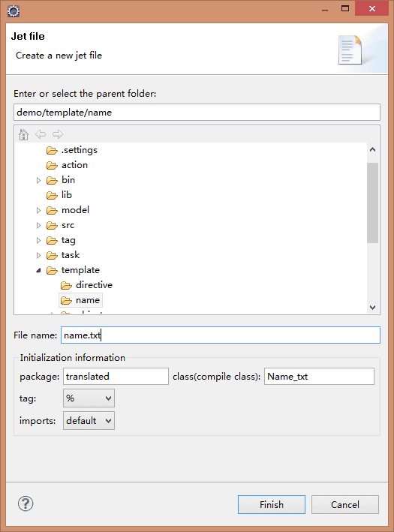Viewport: 394px width, 532px height.
Task: Click the home icon in folder navigation
Action: (x=23, y=134)
